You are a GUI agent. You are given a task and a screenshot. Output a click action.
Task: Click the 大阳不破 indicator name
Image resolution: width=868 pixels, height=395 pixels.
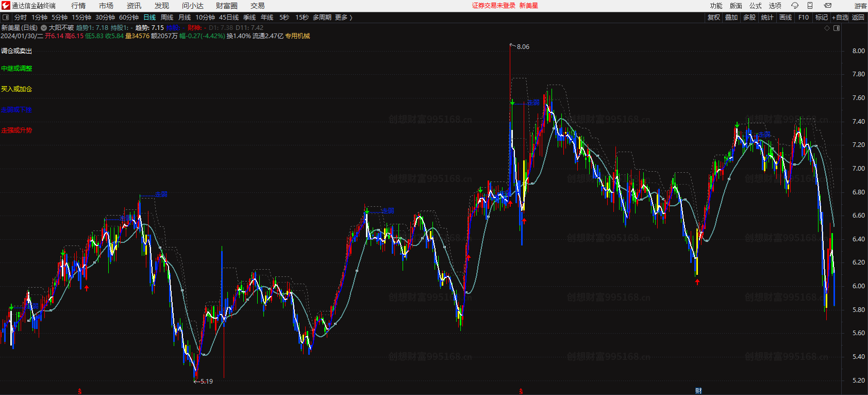point(61,28)
